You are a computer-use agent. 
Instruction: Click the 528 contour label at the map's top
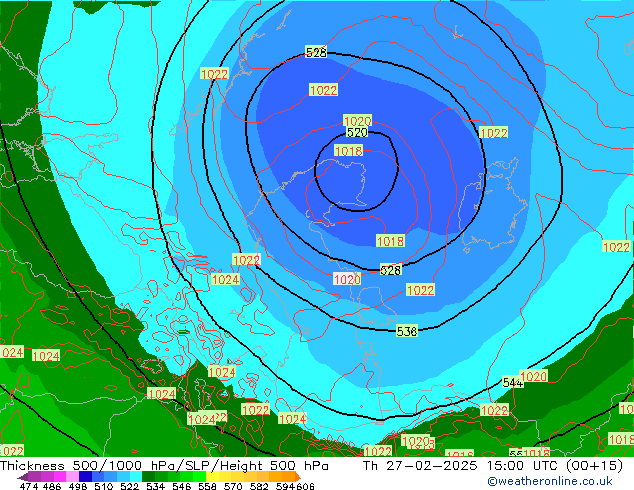(316, 52)
